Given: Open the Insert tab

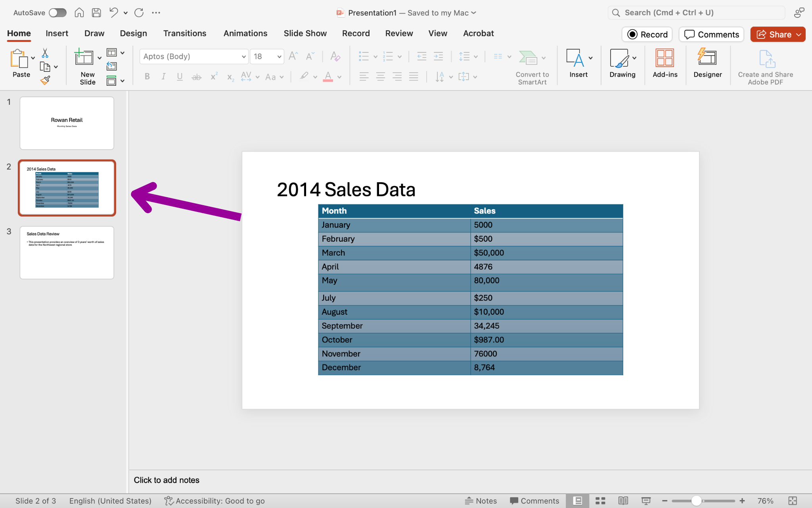Looking at the screenshot, I should 57,33.
